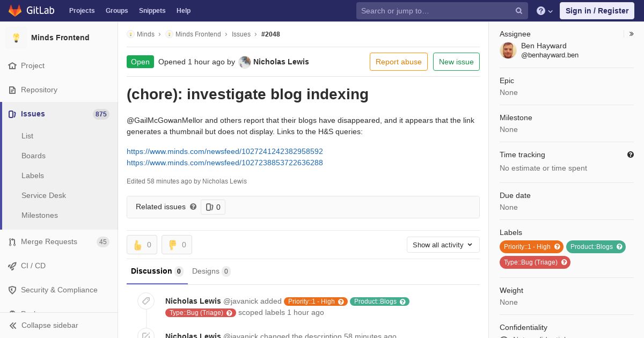Open the newsfeed link ending 636288
Viewport: 644px width, 338px height.
pos(225,163)
